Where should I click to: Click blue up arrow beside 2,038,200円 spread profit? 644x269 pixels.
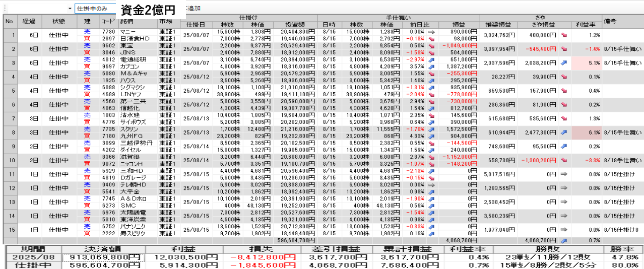point(563,63)
